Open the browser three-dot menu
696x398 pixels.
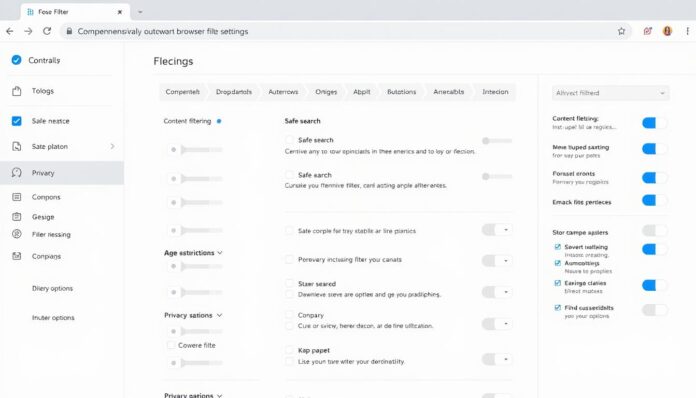(x=687, y=31)
